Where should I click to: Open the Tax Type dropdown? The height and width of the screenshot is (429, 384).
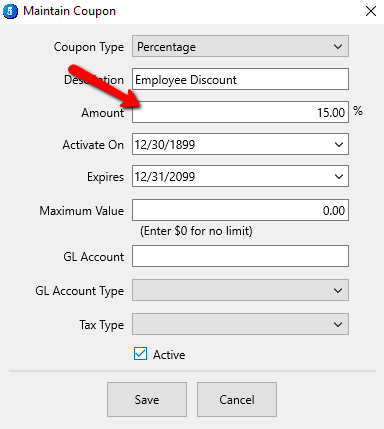click(x=240, y=324)
